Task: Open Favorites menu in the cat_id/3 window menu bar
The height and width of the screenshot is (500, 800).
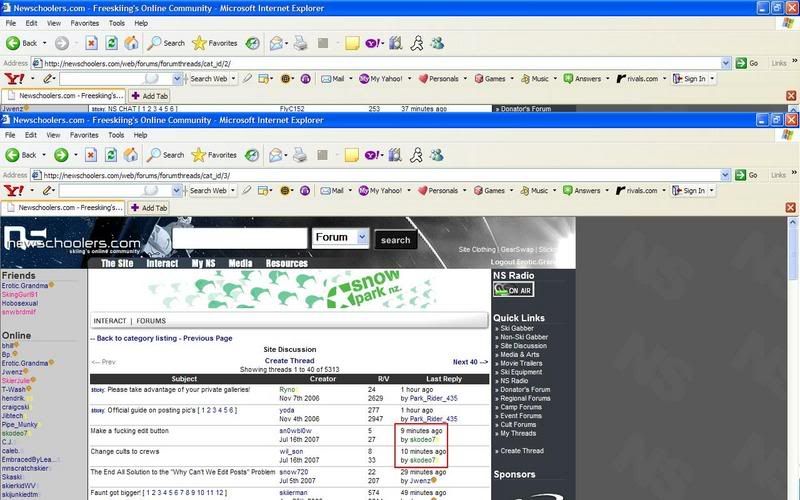Action: tap(84, 134)
